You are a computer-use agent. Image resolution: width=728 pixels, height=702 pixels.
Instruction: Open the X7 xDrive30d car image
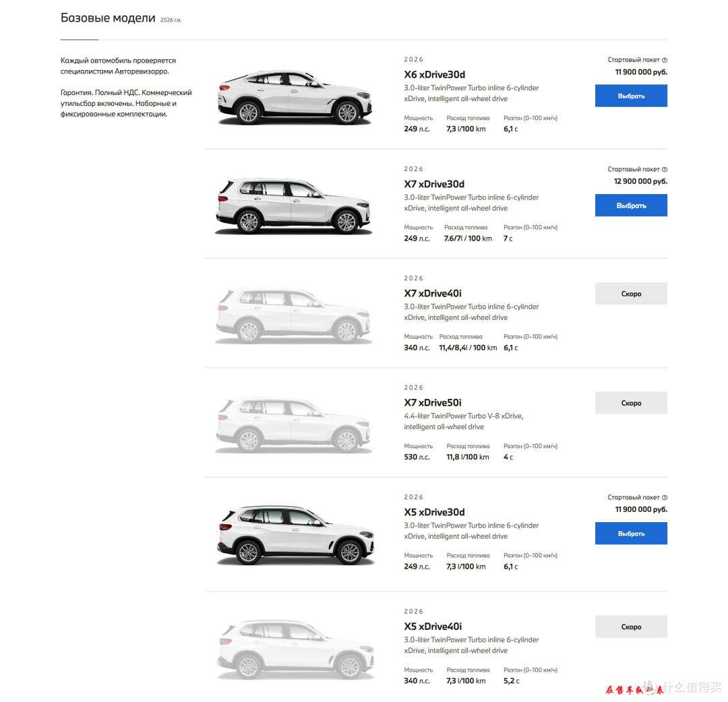point(293,206)
